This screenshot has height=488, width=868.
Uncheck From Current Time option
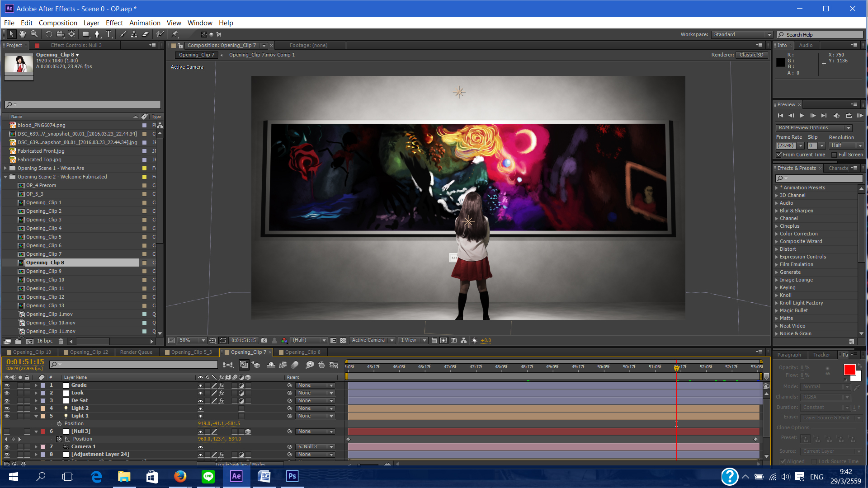pos(779,155)
